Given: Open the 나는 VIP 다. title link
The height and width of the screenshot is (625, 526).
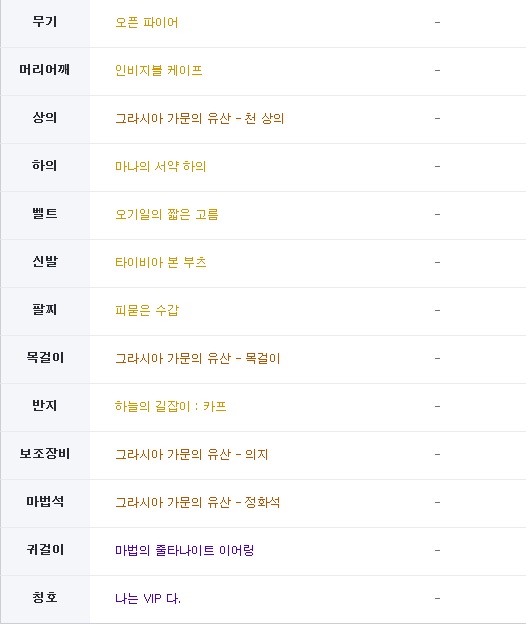Looking at the screenshot, I should click(147, 598).
